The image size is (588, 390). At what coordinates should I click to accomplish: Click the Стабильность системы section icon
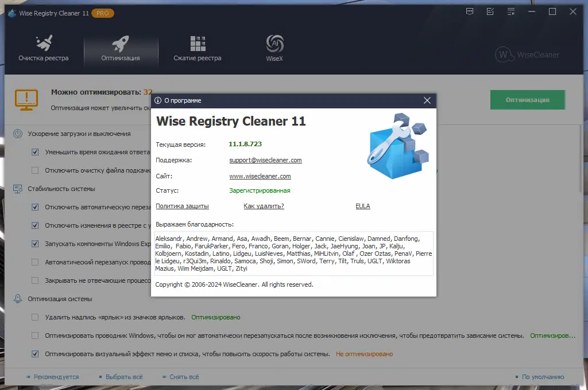point(18,189)
